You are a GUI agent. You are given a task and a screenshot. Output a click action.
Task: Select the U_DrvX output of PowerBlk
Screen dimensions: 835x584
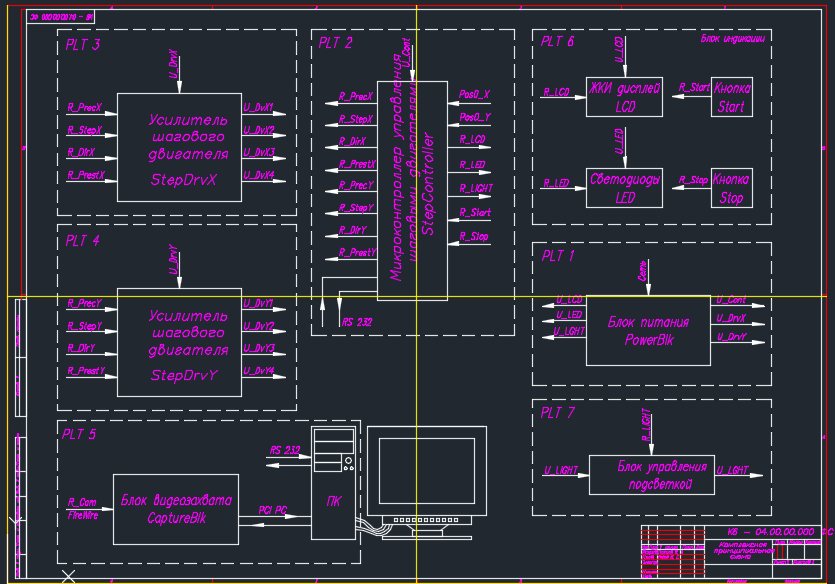coord(731,318)
